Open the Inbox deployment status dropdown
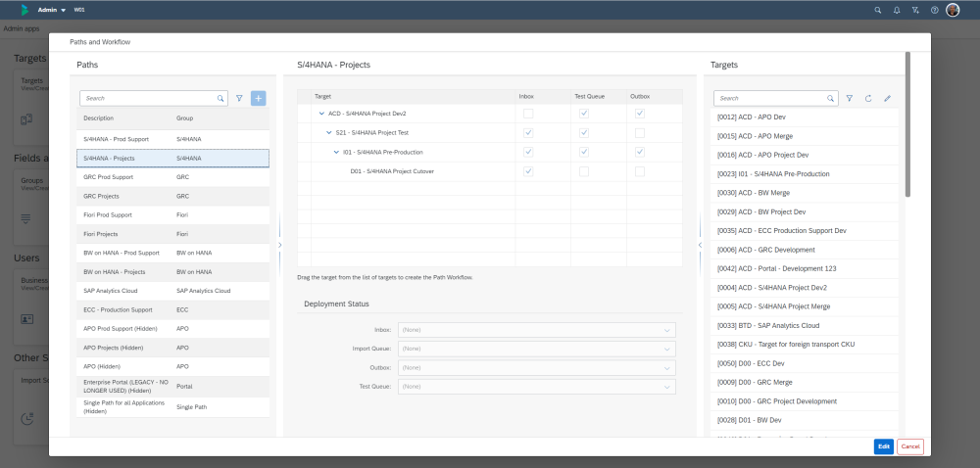 click(x=537, y=330)
